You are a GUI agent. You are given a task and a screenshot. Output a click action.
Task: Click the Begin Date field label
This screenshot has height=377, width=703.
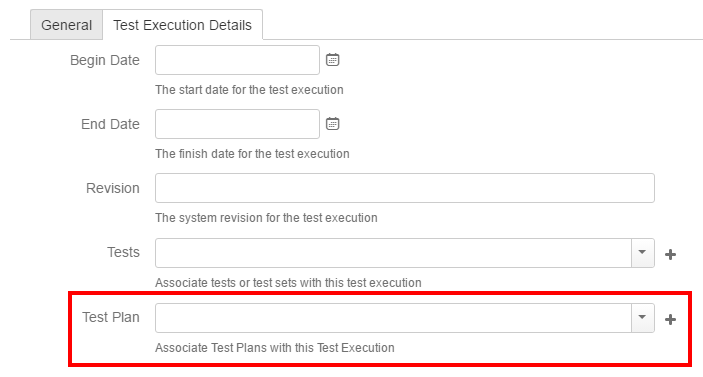pyautogui.click(x=105, y=60)
